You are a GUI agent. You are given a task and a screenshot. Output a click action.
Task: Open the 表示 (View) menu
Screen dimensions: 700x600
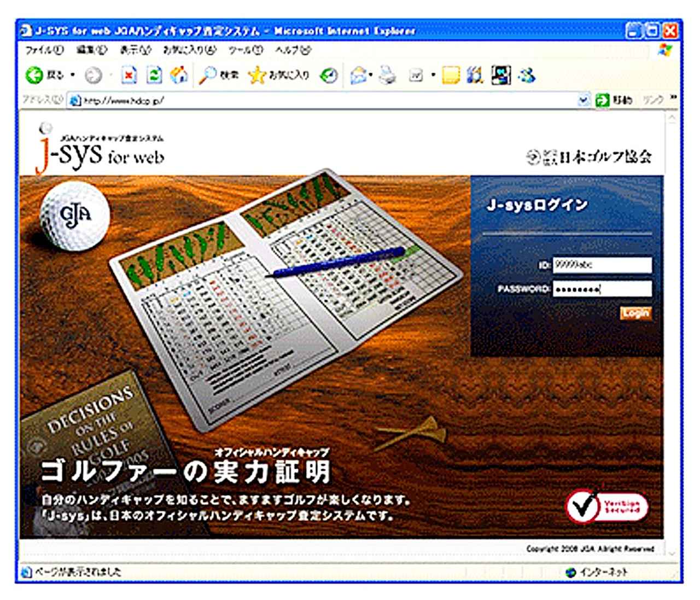pyautogui.click(x=135, y=50)
